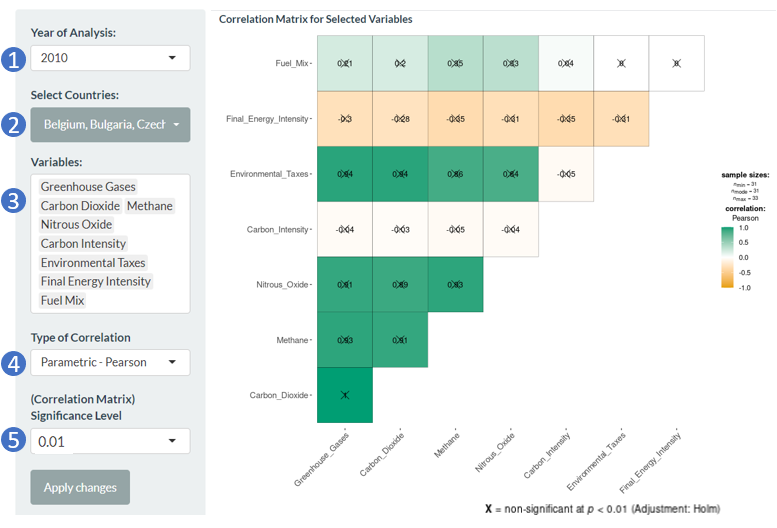This screenshot has height=528, width=777.
Task: Click the blue step 2 badge
Action: pyautogui.click(x=13, y=125)
